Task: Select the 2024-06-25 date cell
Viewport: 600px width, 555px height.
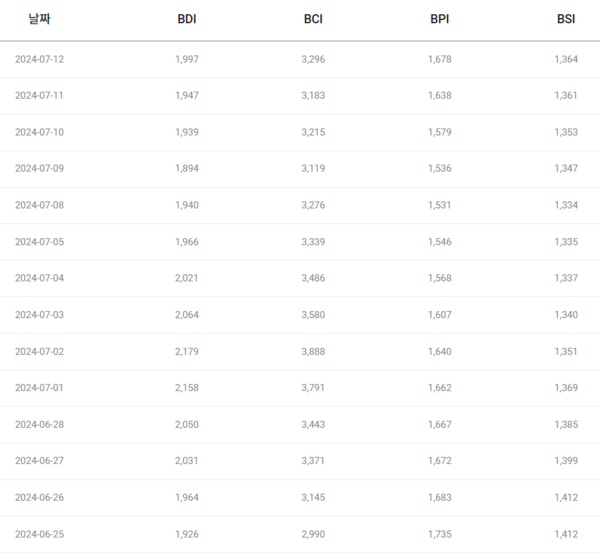Action: click(x=39, y=533)
